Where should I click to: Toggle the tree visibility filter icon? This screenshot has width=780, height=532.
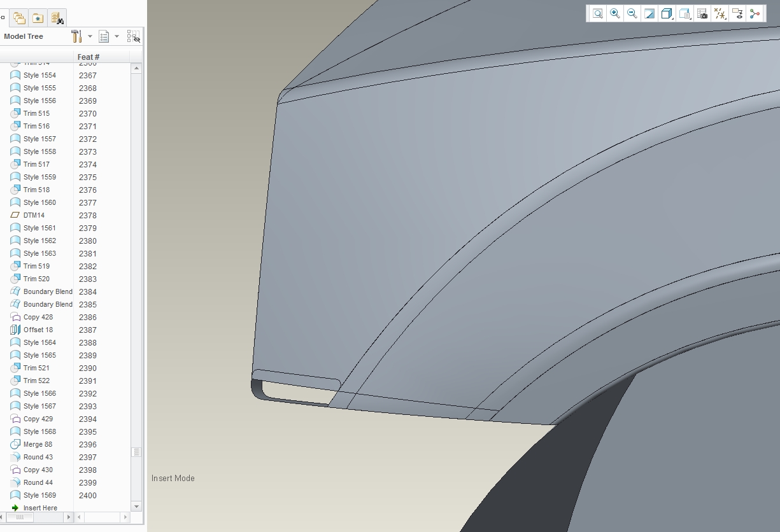click(133, 36)
